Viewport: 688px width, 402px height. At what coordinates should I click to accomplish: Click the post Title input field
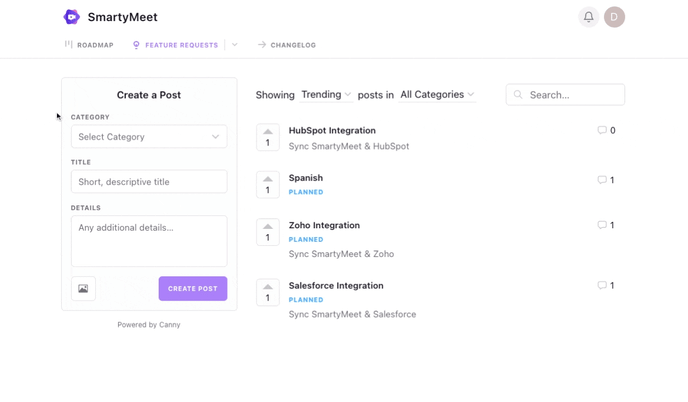point(149,182)
